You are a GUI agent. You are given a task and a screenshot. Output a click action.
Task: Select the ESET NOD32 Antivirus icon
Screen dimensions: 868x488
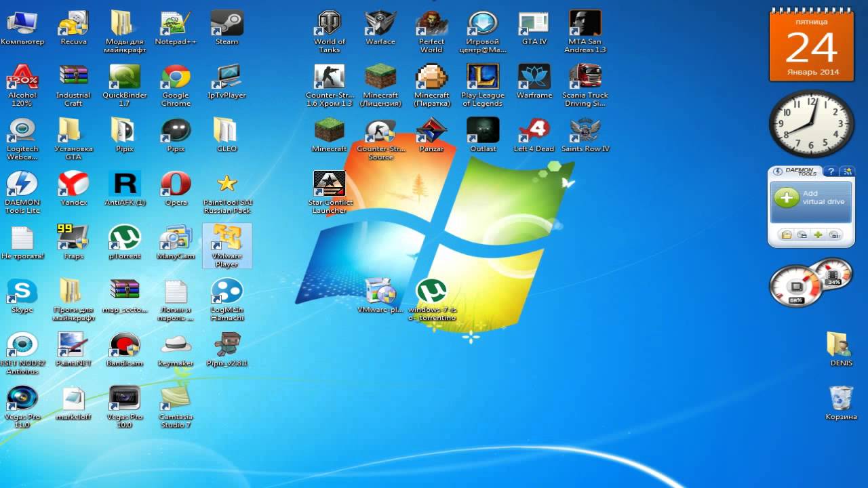(x=22, y=354)
